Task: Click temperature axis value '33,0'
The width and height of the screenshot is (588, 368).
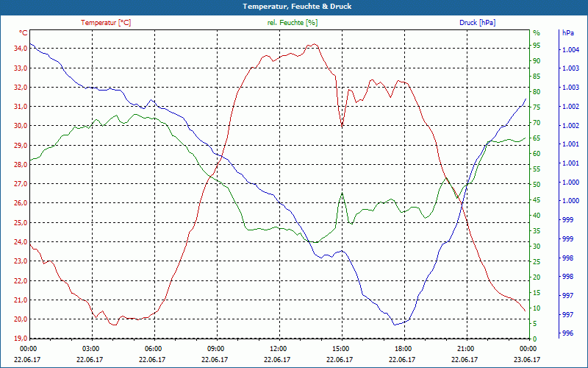Action: 21,68
